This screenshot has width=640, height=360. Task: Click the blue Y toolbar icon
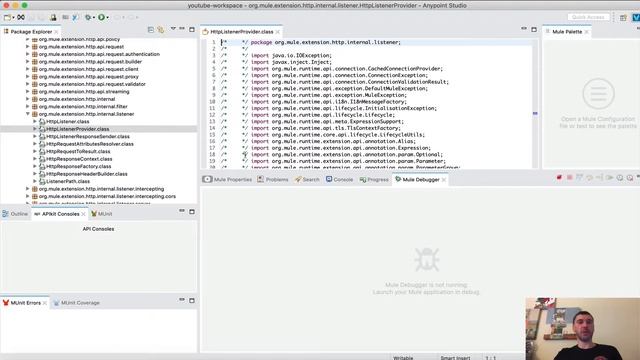75,17
